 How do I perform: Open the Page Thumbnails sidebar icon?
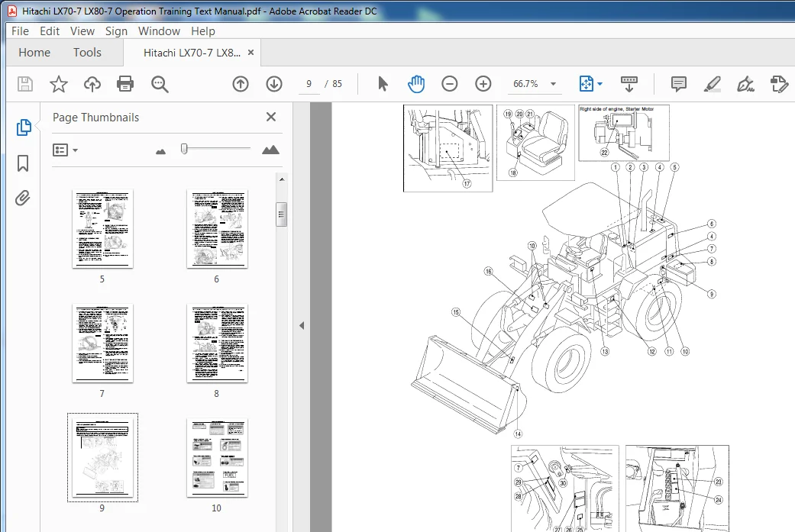pyautogui.click(x=24, y=127)
